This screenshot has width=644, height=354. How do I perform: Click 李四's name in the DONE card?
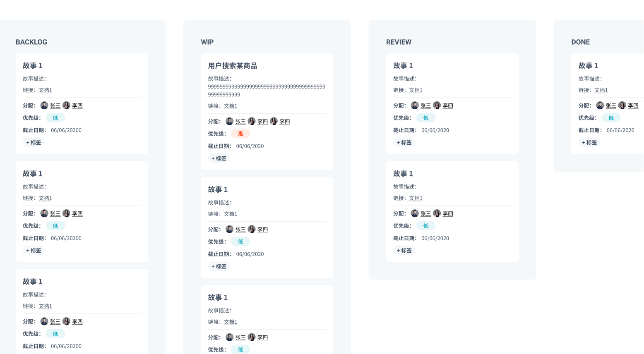[633, 106]
